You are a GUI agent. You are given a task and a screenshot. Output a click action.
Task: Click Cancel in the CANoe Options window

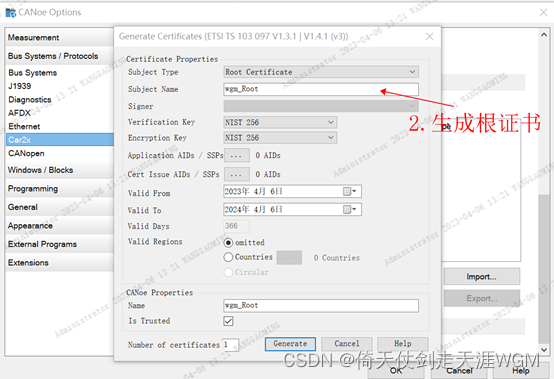click(459, 370)
